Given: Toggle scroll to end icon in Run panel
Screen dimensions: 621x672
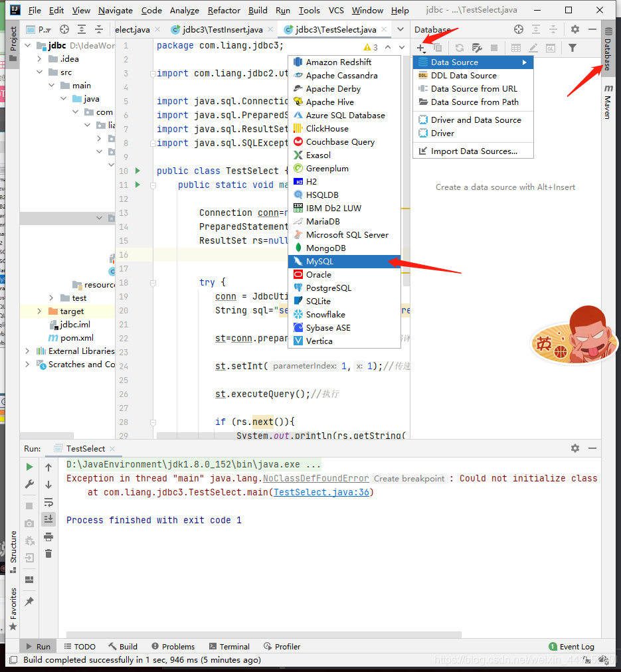Looking at the screenshot, I should coord(48,519).
